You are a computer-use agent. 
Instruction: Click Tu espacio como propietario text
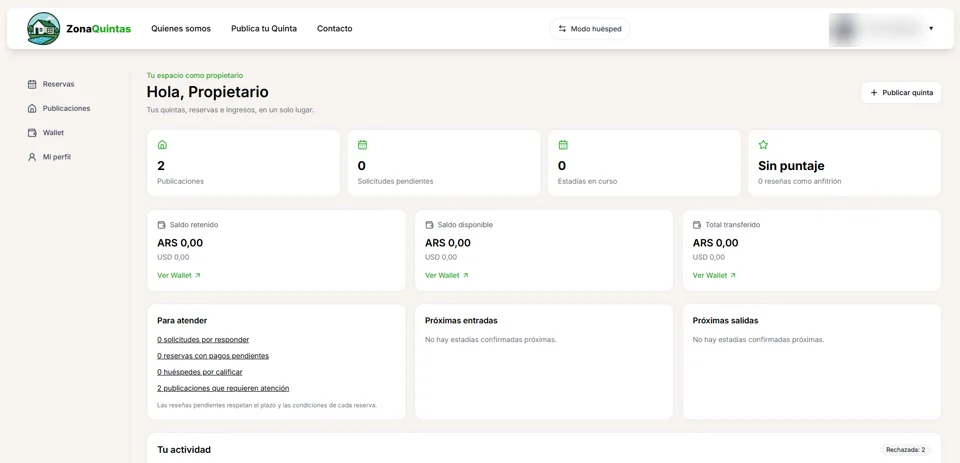(x=195, y=75)
